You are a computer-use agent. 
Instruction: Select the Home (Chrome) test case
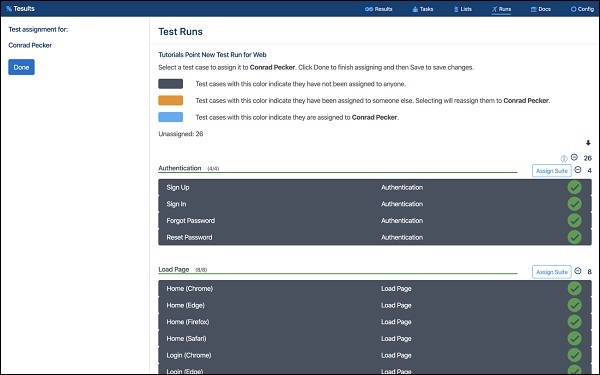click(375, 289)
